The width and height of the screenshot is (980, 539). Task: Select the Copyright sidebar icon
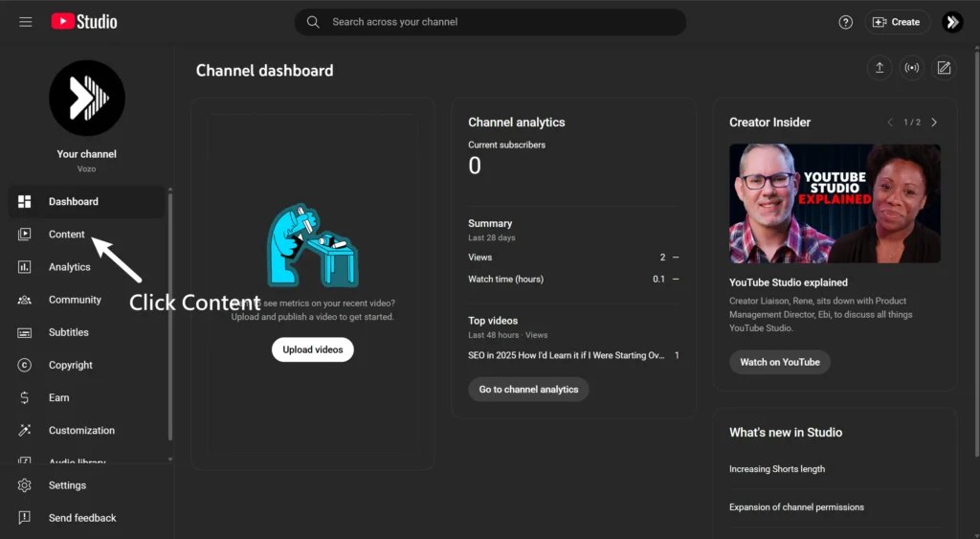(x=24, y=365)
